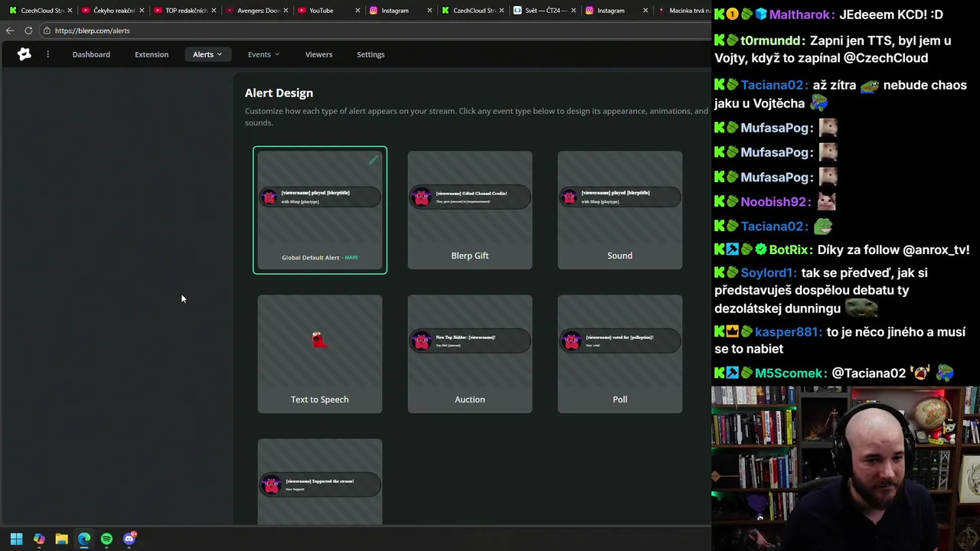Image resolution: width=980 pixels, height=551 pixels.
Task: Close the Čekyho reakční tab
Action: (142, 11)
